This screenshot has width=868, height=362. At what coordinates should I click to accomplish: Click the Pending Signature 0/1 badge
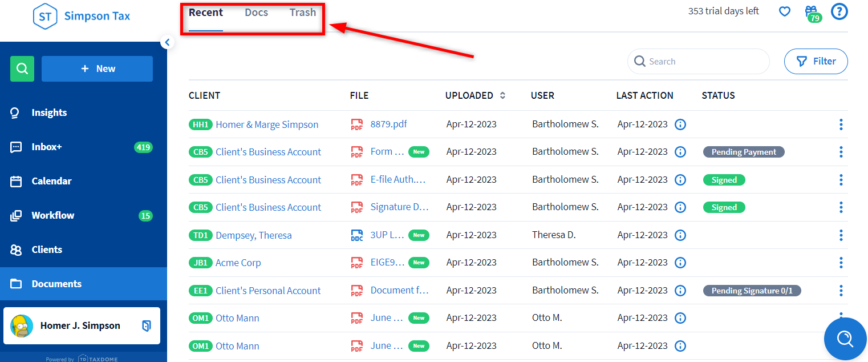[x=752, y=291]
